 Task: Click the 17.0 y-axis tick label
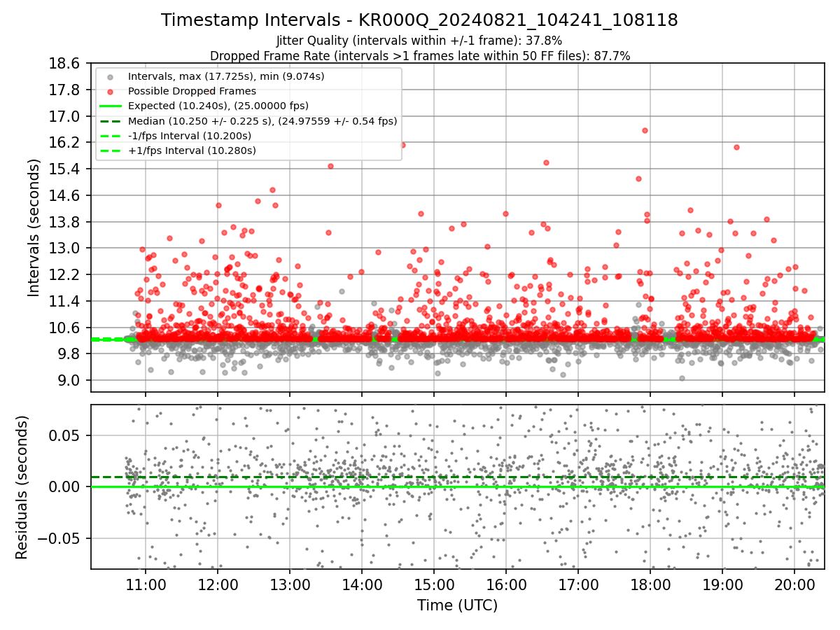tap(64, 116)
